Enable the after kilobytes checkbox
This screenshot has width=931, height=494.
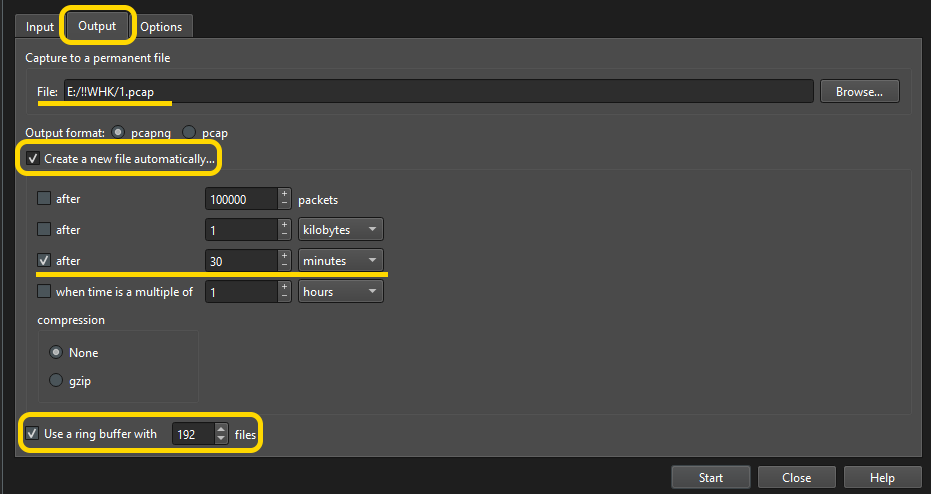pos(44,229)
